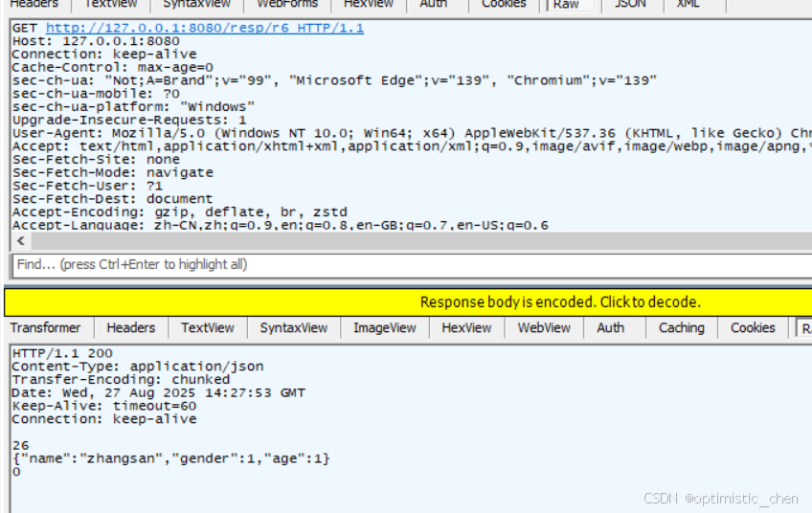Open the request Auth tab
The width and height of the screenshot is (812, 513).
coord(434,4)
